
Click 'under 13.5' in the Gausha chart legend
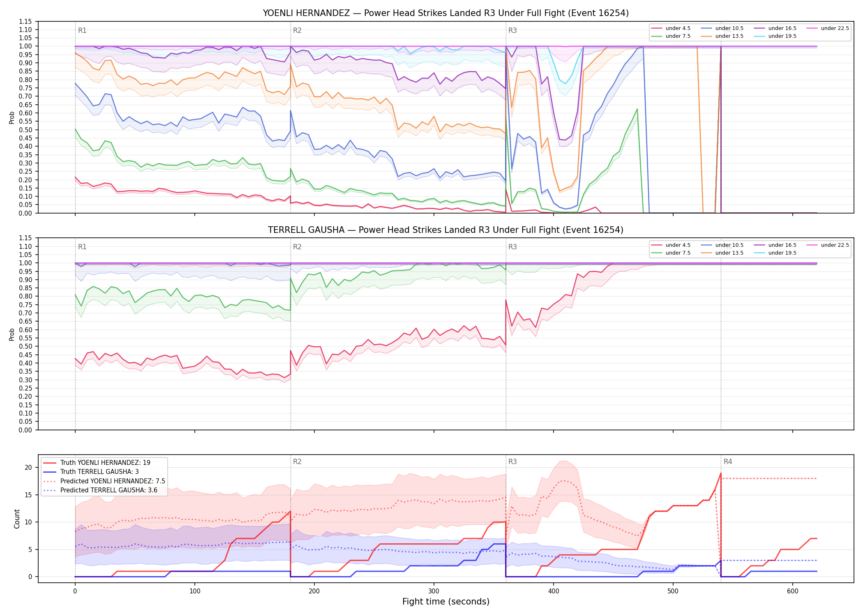[722, 253]
